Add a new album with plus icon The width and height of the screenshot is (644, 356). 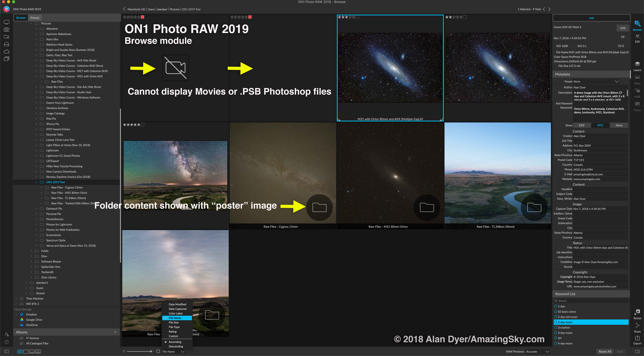coord(115,332)
